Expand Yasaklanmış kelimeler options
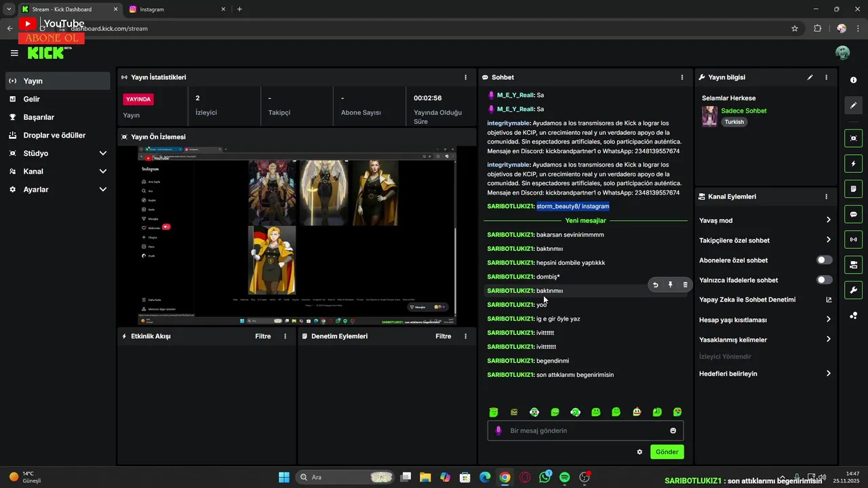The image size is (868, 488). pyautogui.click(x=765, y=340)
